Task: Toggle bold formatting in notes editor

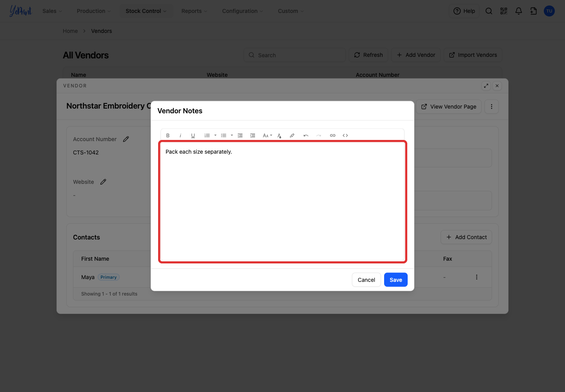Action: [x=168, y=136]
